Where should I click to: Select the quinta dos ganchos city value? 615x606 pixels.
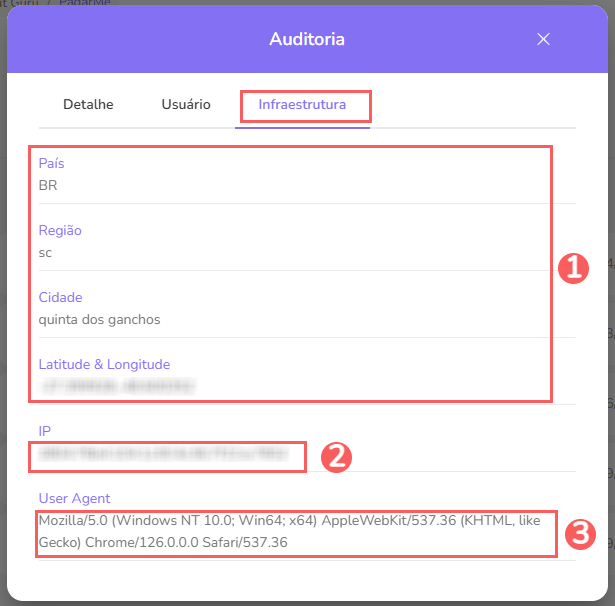99,319
